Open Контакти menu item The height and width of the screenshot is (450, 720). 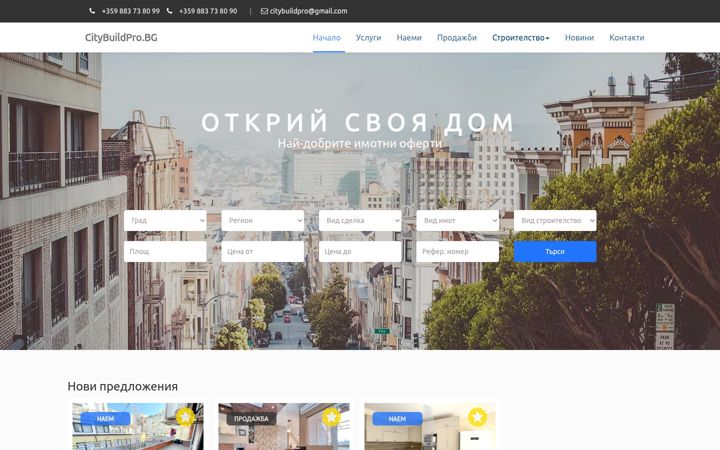627,38
